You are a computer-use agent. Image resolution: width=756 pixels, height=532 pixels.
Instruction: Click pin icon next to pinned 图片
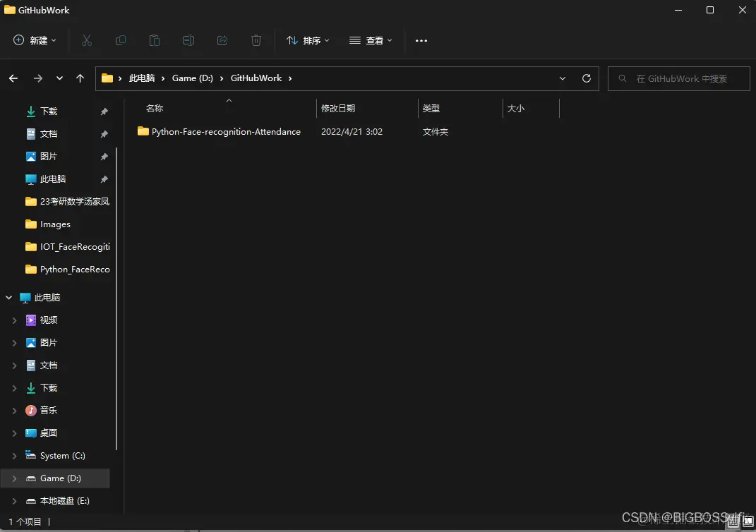coord(104,157)
